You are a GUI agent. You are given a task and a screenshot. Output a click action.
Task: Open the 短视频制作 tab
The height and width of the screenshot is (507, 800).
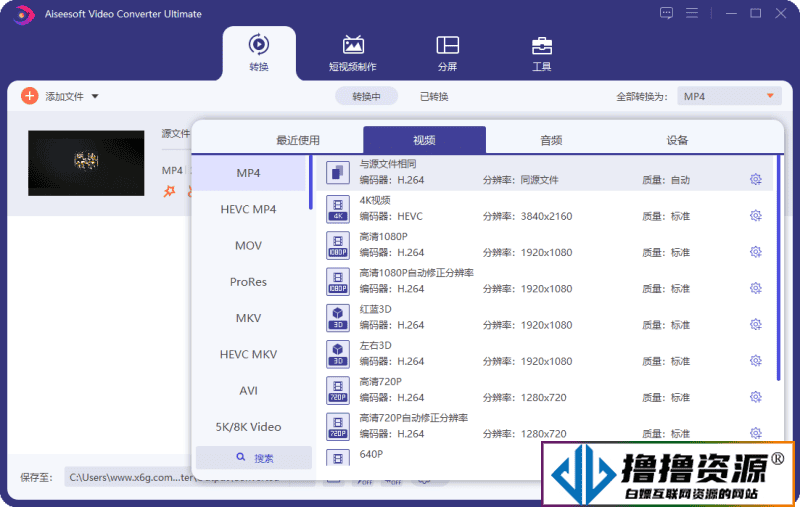(x=353, y=53)
